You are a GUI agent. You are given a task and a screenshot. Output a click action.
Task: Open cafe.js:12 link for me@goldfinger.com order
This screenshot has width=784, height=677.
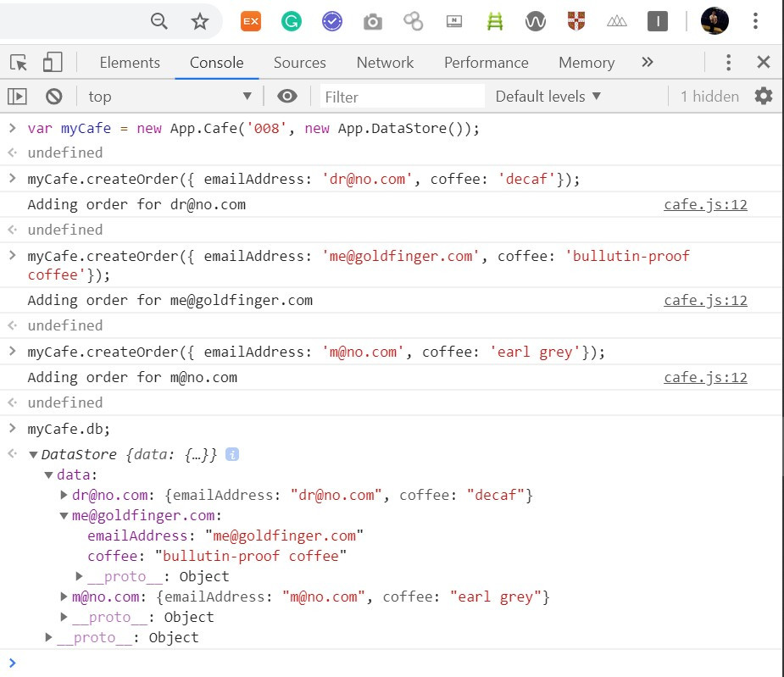click(x=705, y=300)
